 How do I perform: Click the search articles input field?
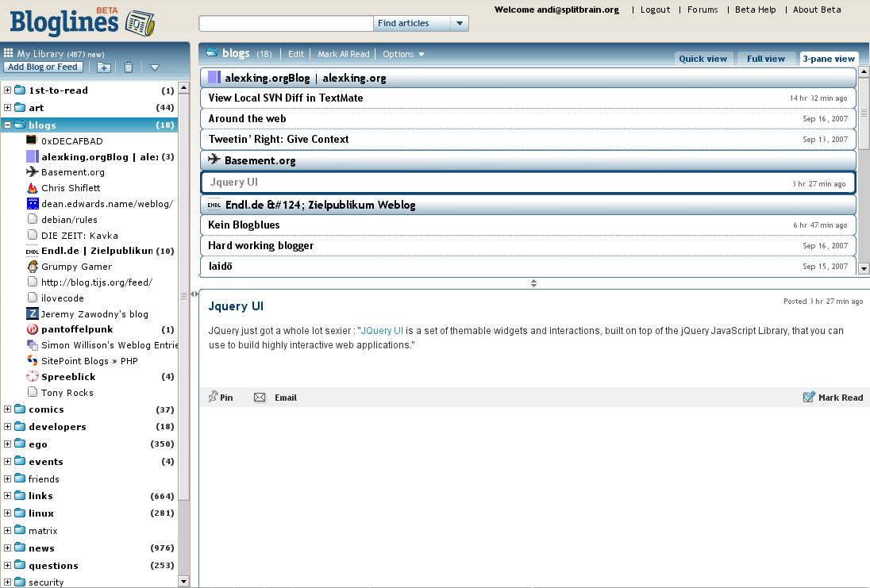tap(287, 23)
